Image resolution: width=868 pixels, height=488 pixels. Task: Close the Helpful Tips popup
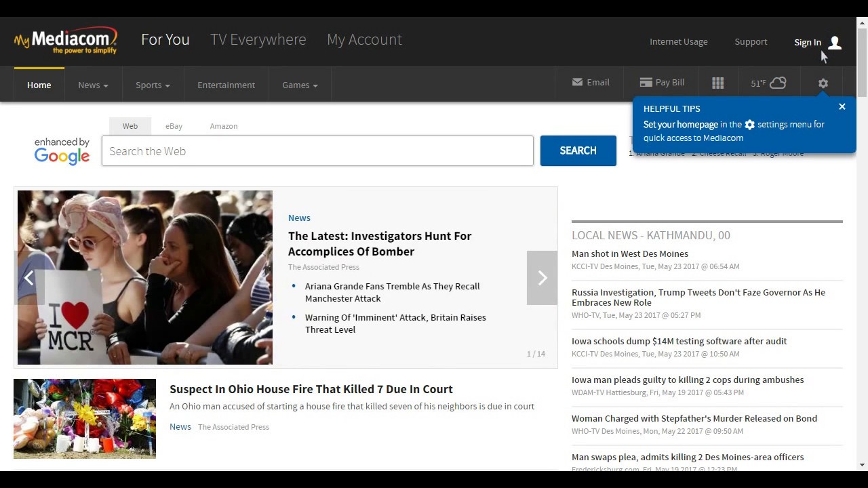(x=842, y=106)
